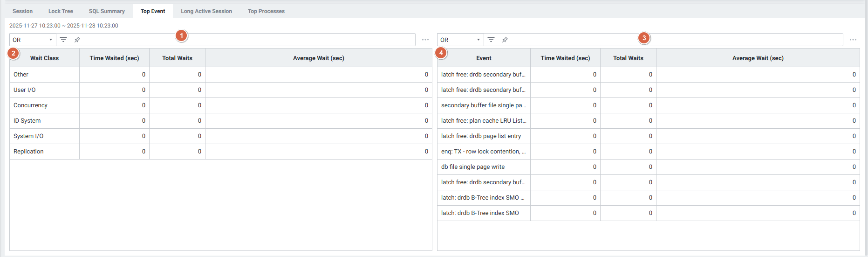
Task: Open more options menu for Wait Class panel
Action: (425, 40)
